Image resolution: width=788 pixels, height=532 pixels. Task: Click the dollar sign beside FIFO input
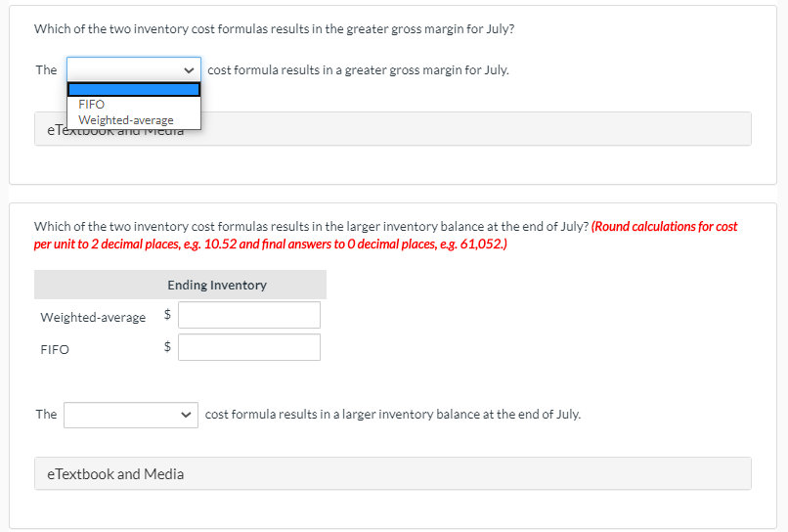[167, 347]
